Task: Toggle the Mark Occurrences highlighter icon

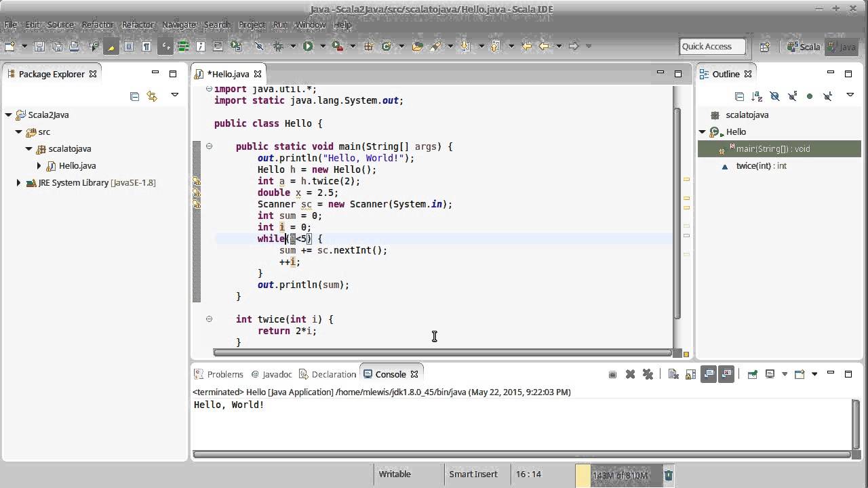Action: pyautogui.click(x=111, y=46)
